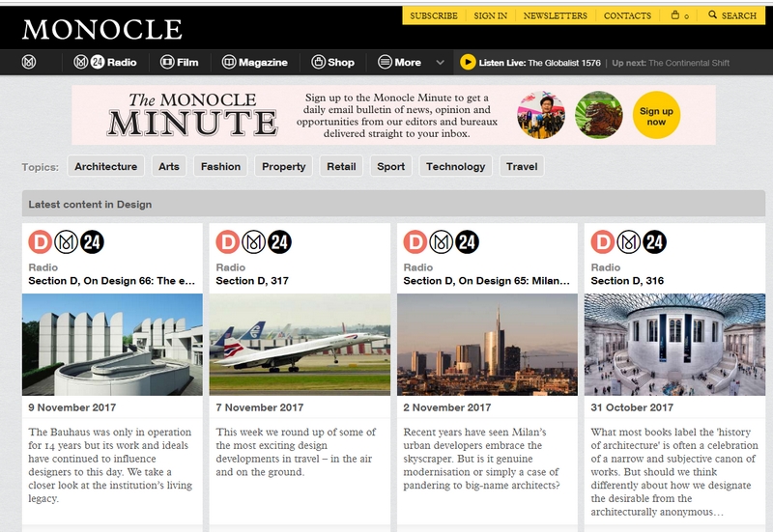Open CONTACTS link
The image size is (773, 532).
tap(627, 15)
